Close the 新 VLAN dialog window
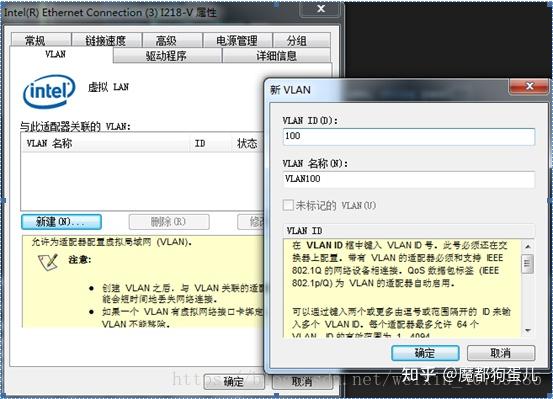This screenshot has width=553, height=399. tap(529, 86)
